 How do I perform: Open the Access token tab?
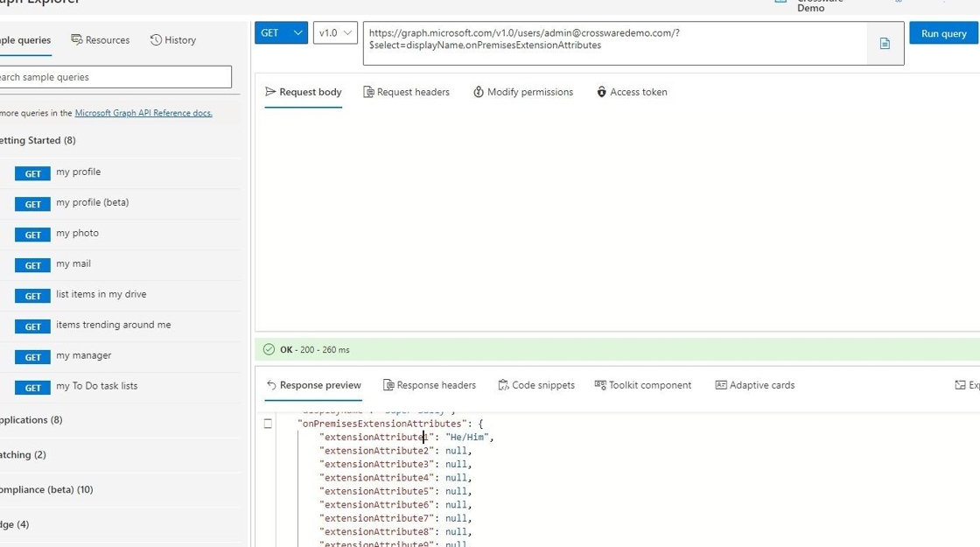tap(632, 92)
